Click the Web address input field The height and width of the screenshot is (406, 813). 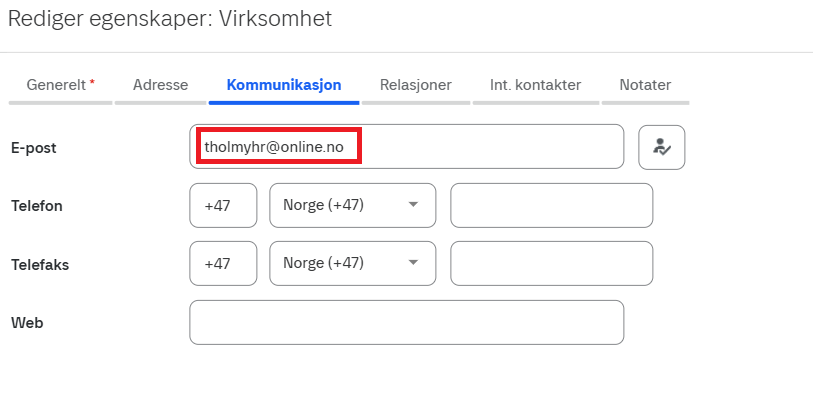click(x=406, y=322)
